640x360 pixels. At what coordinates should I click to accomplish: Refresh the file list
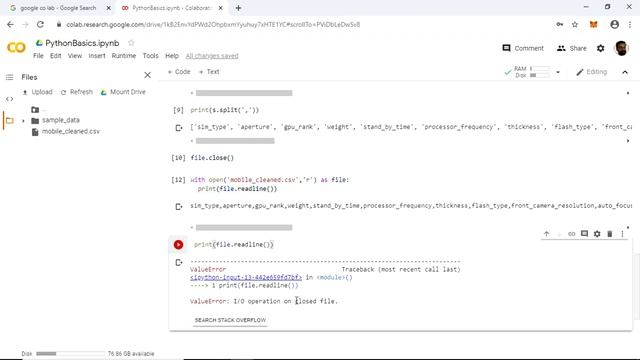click(77, 92)
